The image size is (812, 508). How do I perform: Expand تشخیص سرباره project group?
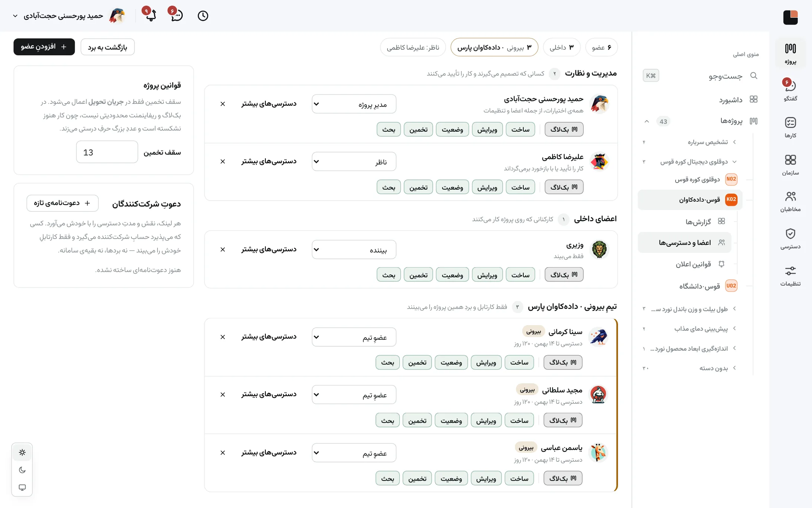[x=734, y=142]
